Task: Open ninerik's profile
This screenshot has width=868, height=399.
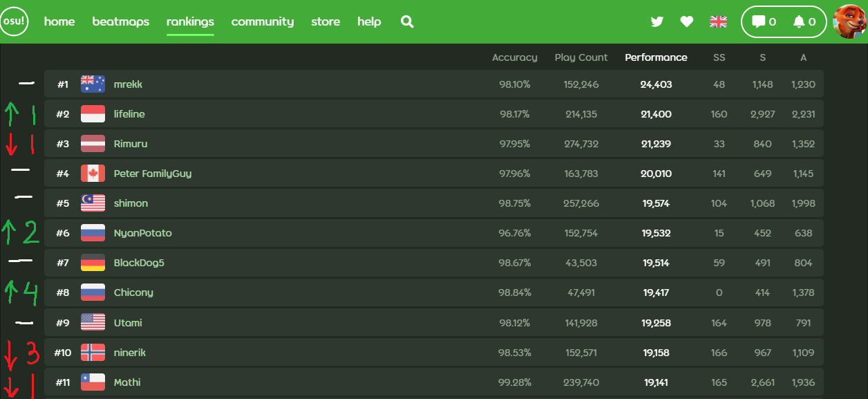Action: [x=130, y=353]
